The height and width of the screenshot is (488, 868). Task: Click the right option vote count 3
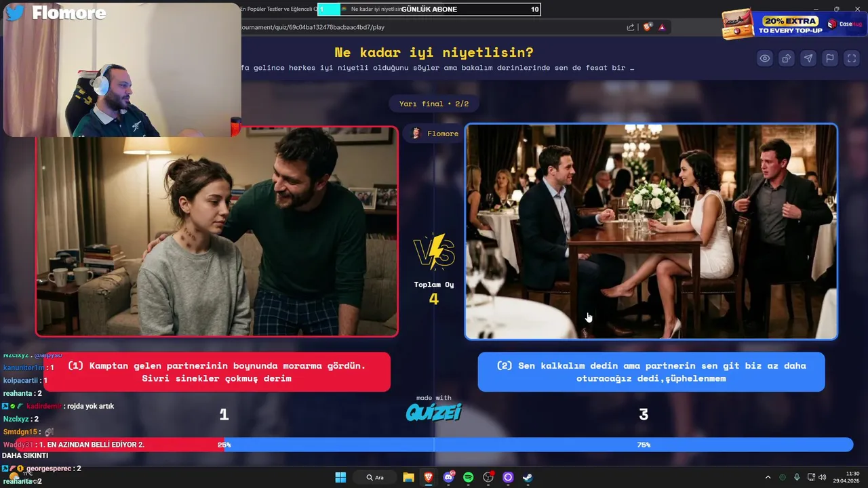(644, 414)
